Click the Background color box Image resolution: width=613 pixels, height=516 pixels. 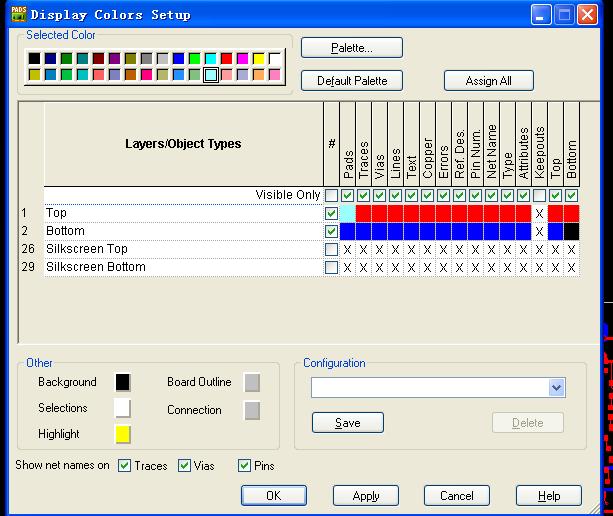point(123,382)
